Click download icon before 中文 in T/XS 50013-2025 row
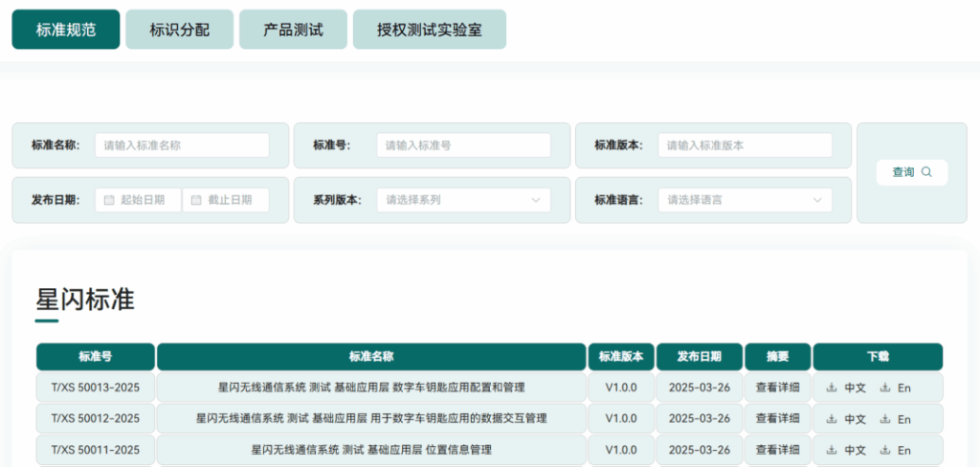 (x=832, y=388)
